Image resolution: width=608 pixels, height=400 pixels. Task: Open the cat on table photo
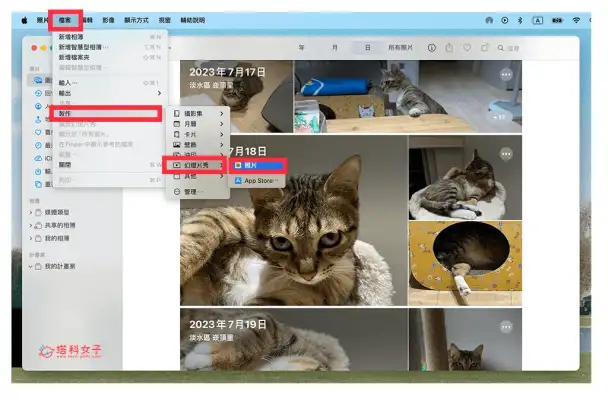408,96
